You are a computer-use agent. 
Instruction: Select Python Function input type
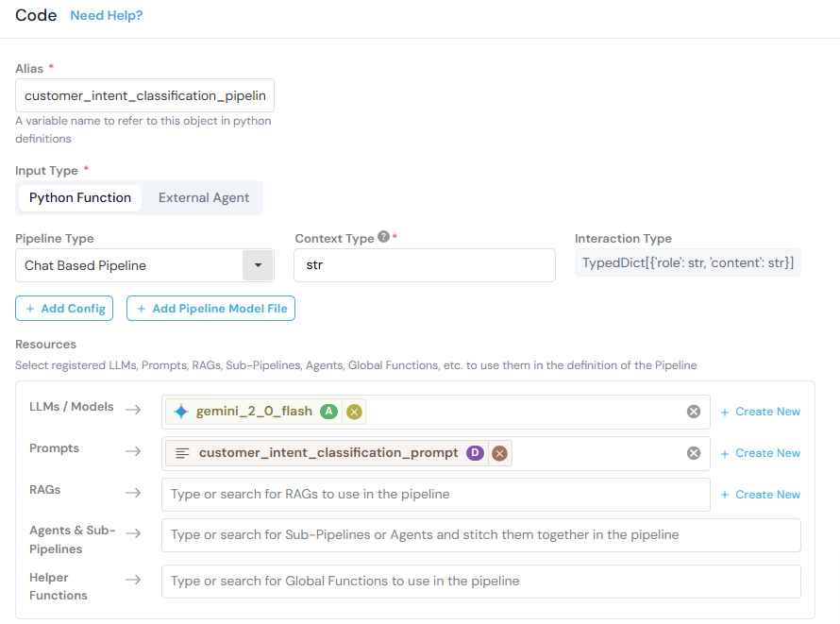tap(80, 197)
